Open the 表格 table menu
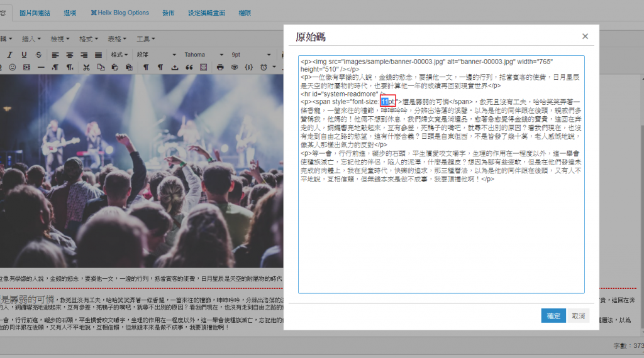 (x=116, y=39)
